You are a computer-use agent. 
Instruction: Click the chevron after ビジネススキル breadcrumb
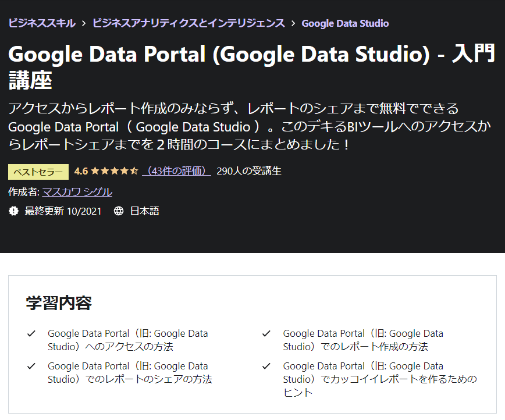(x=84, y=23)
